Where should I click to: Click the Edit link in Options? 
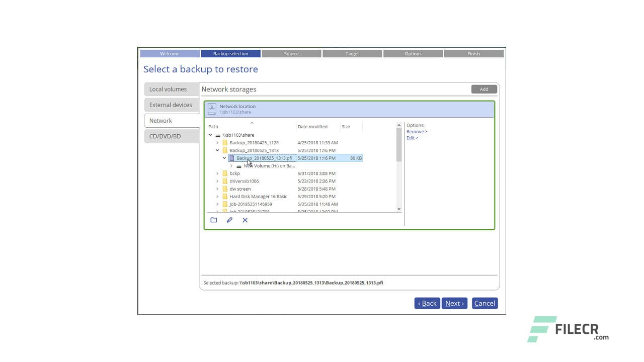(x=412, y=137)
